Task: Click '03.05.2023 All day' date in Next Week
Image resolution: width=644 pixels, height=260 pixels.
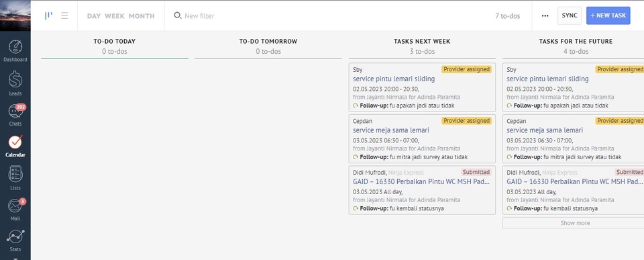Action: click(x=378, y=191)
